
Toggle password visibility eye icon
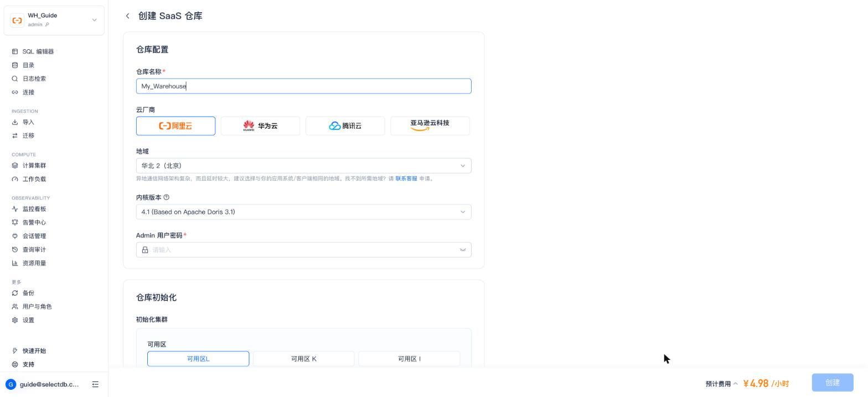click(462, 250)
